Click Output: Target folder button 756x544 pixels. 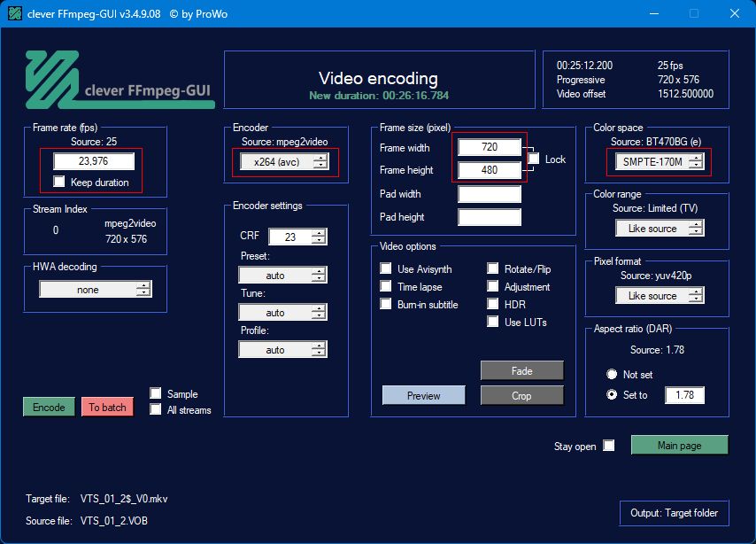(674, 513)
